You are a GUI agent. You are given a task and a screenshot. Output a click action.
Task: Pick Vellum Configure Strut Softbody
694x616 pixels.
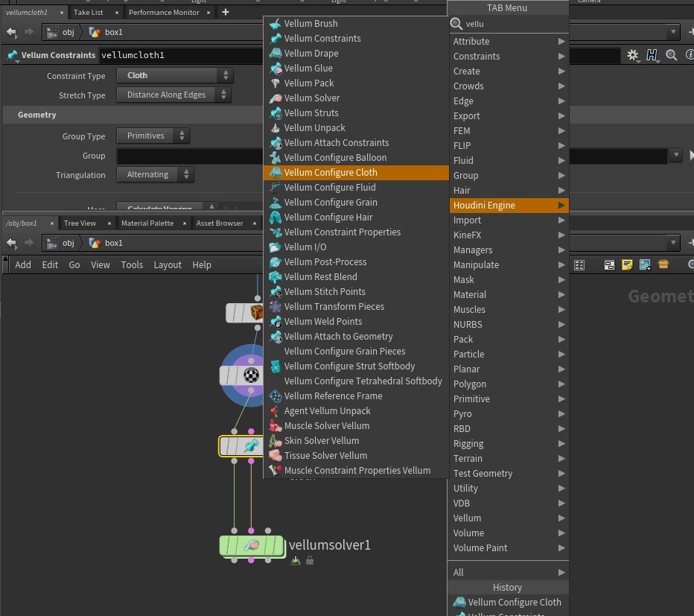(x=356, y=366)
